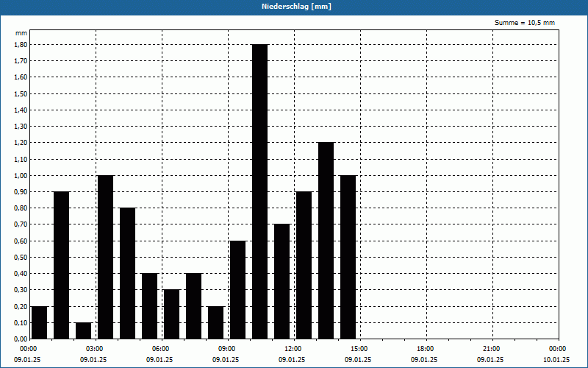Click the 0,00 y-axis label

point(21,339)
